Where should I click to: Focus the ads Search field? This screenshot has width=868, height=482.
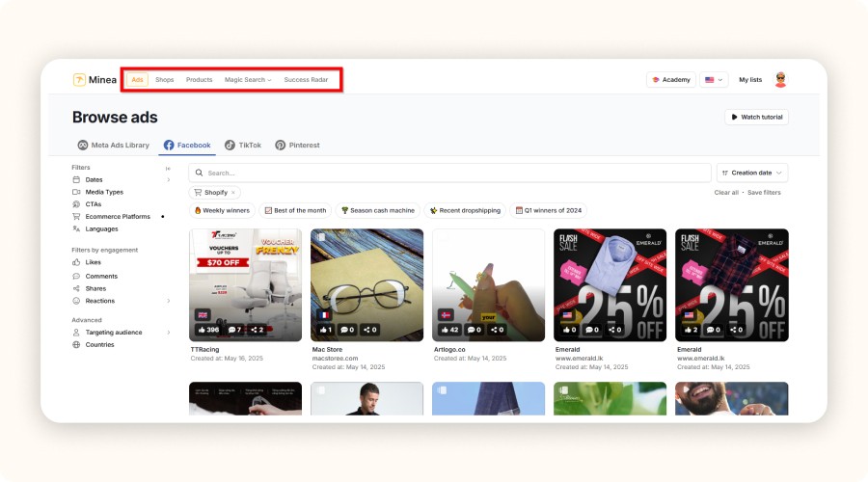(x=449, y=173)
